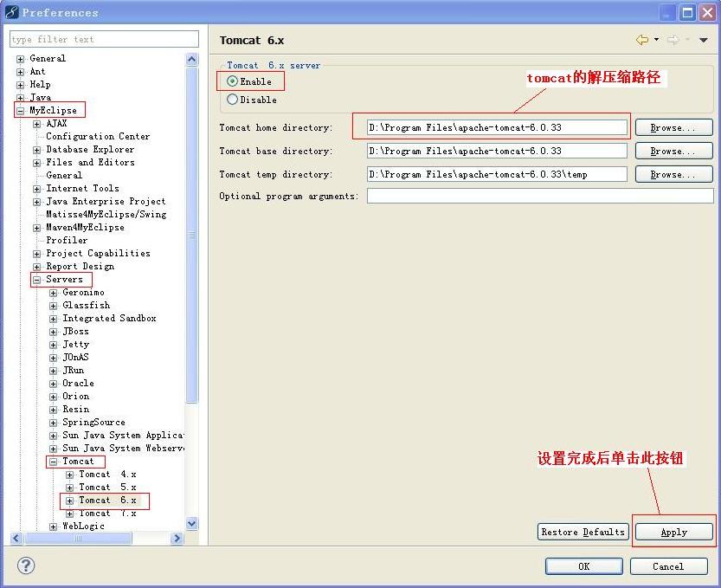
Task: Click the Tomcat home directory field
Action: (497, 127)
